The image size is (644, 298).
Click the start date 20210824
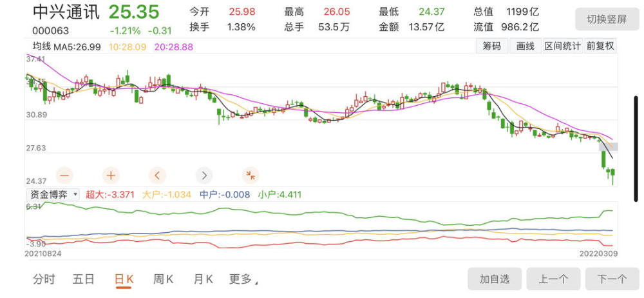43,253
